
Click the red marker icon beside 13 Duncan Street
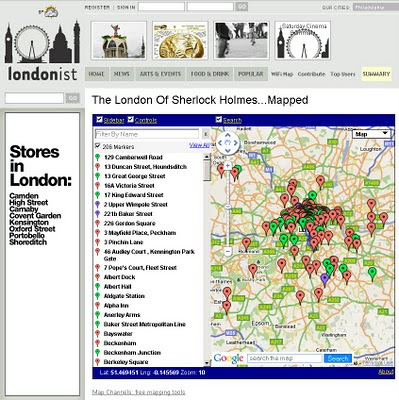(98, 167)
